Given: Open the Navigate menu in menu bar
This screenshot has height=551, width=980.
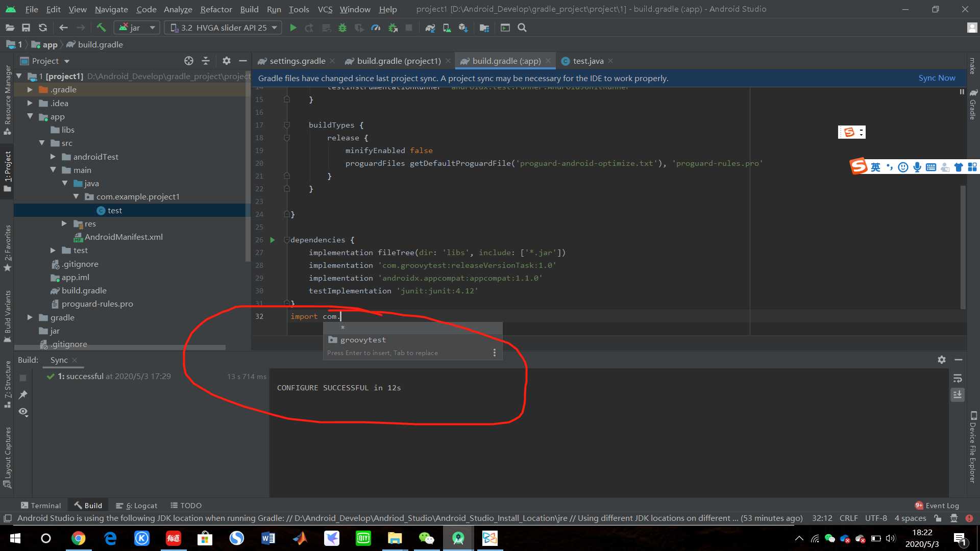Looking at the screenshot, I should click(110, 9).
